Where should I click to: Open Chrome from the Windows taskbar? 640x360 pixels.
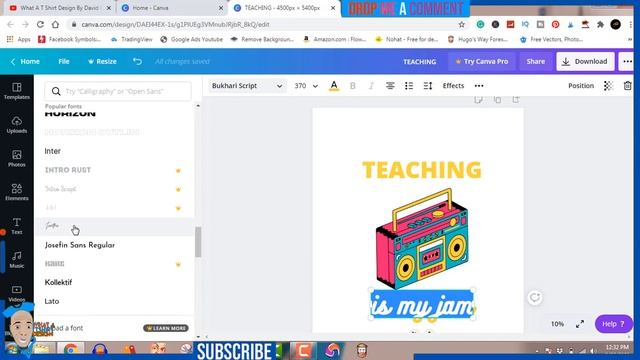coord(71,350)
